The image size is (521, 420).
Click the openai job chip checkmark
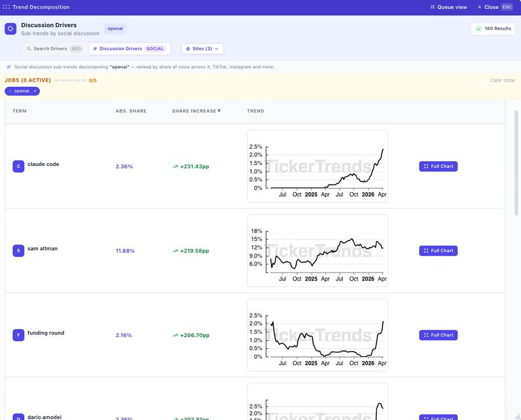(10, 91)
